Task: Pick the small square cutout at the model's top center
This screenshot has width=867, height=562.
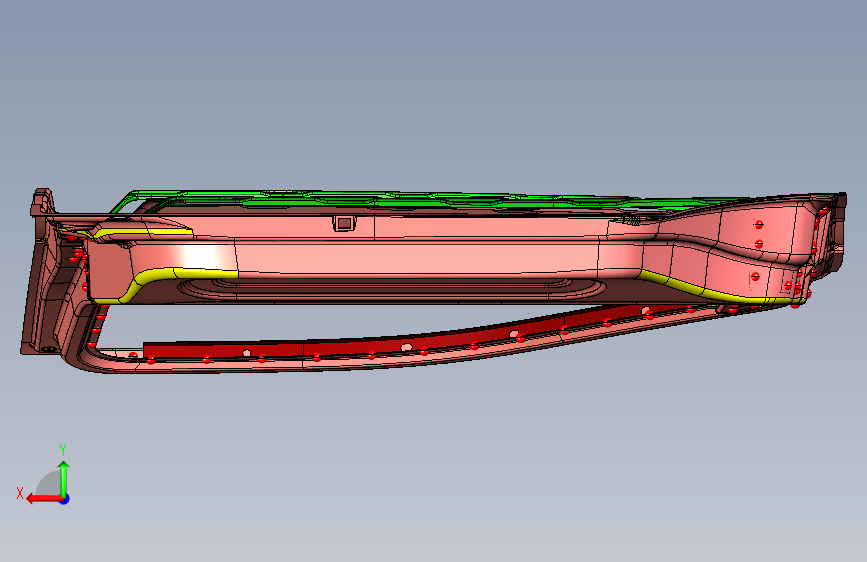Action: tap(344, 223)
